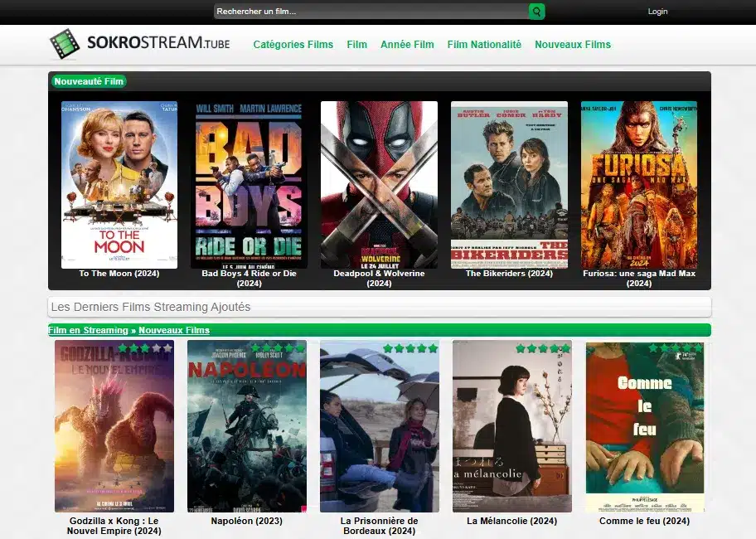Click 'La Prisonnière de Bordeaux (2024)' title
Image resolution: width=756 pixels, height=539 pixels.
[x=380, y=526]
